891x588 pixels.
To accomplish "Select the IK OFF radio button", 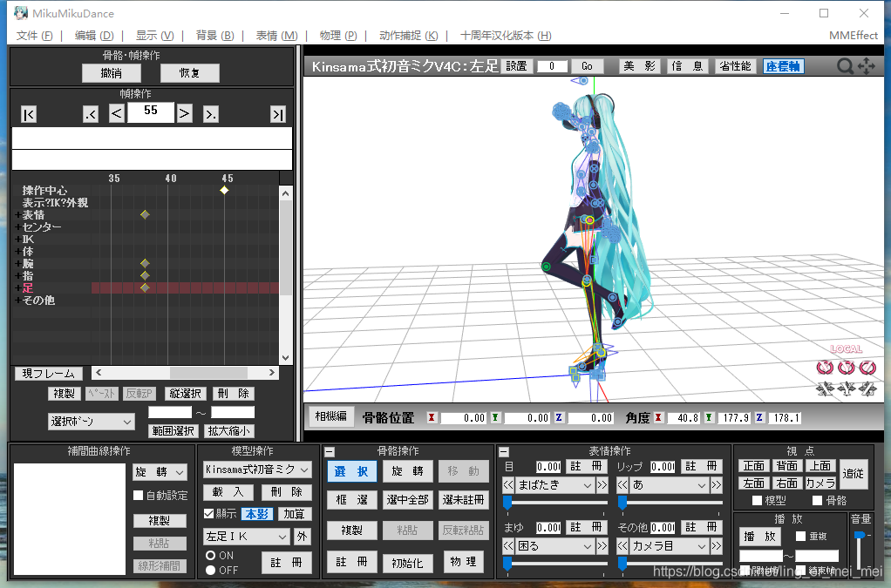I will [211, 570].
